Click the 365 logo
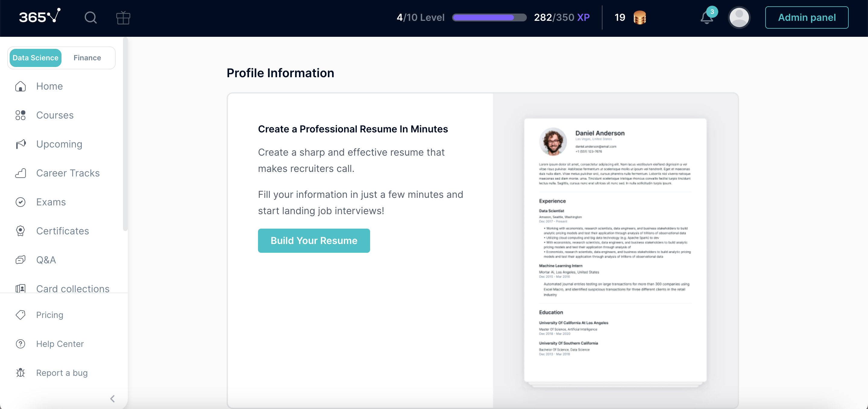 (40, 16)
